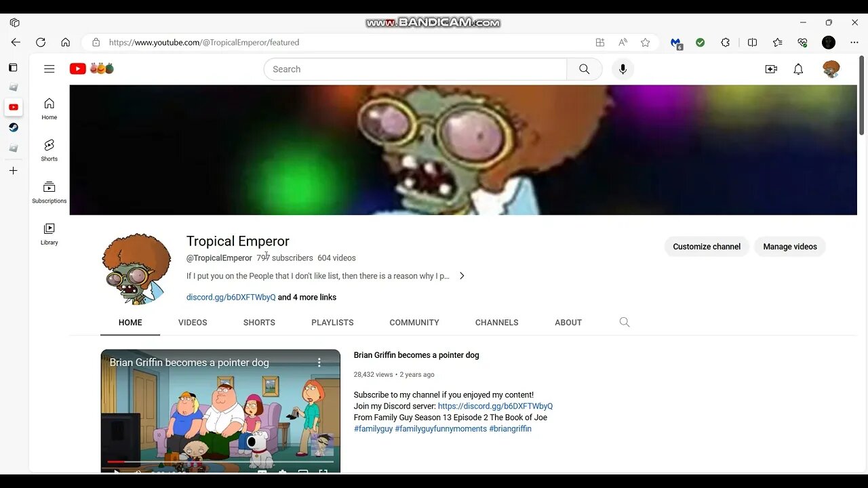The width and height of the screenshot is (868, 488).
Task: Open video options three-dot menu
Action: [x=319, y=363]
